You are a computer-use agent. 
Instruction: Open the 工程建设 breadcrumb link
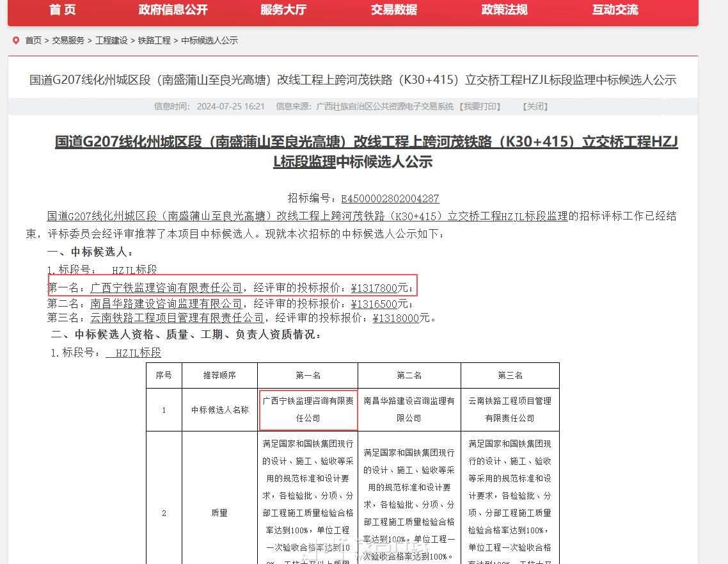(x=111, y=41)
